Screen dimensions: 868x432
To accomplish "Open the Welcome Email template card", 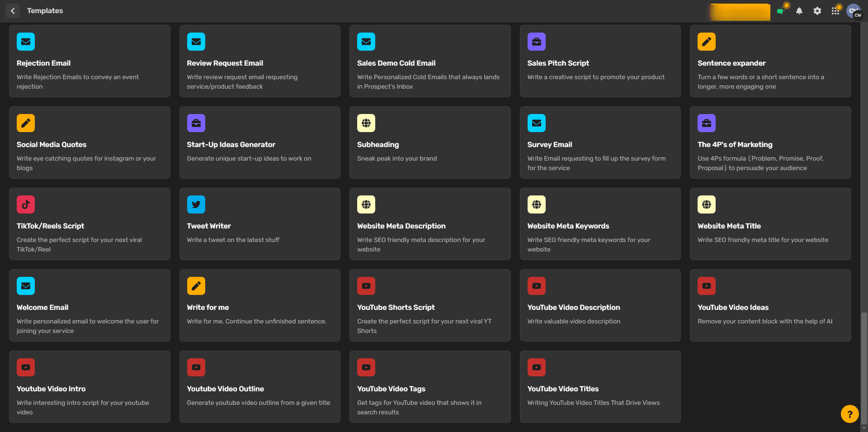I will click(x=89, y=305).
